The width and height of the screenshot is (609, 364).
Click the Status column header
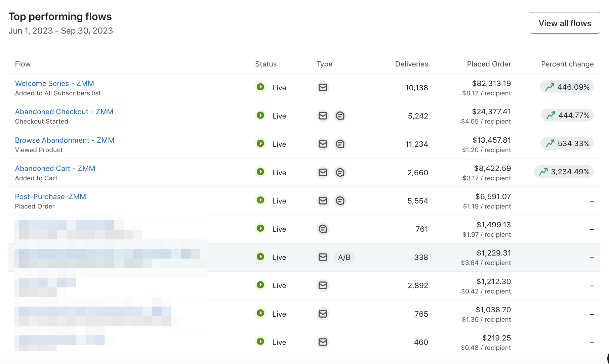click(266, 64)
